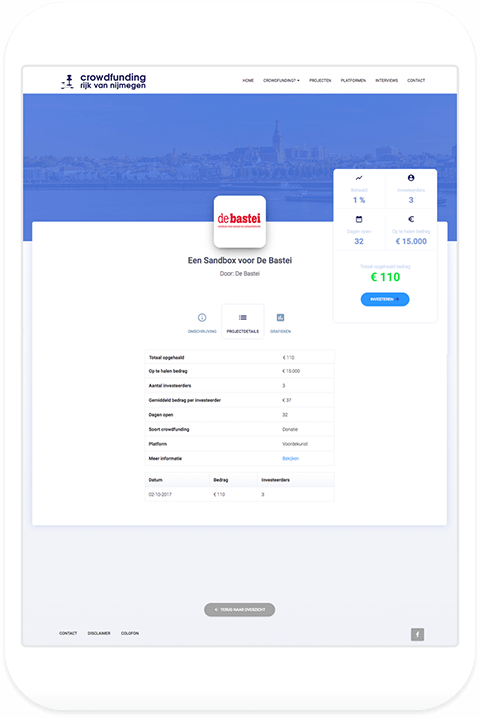Click the trend line Behaald icon
The height and width of the screenshot is (718, 480).
[x=359, y=178]
